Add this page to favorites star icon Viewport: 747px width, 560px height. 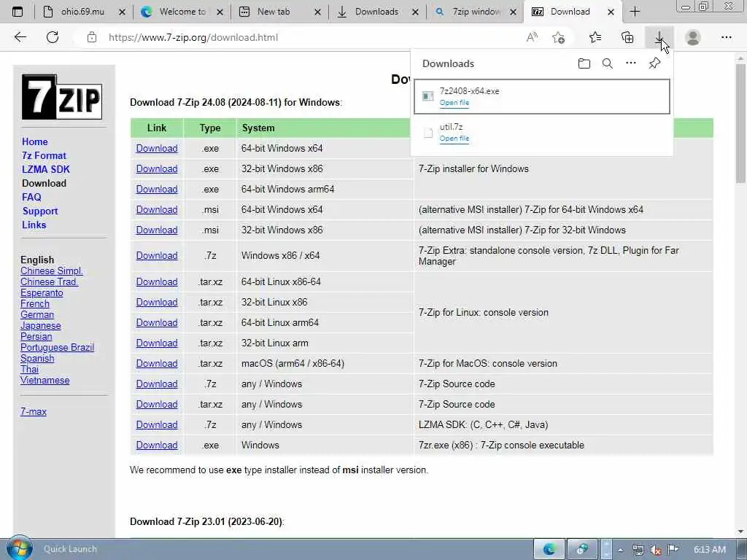click(x=558, y=37)
